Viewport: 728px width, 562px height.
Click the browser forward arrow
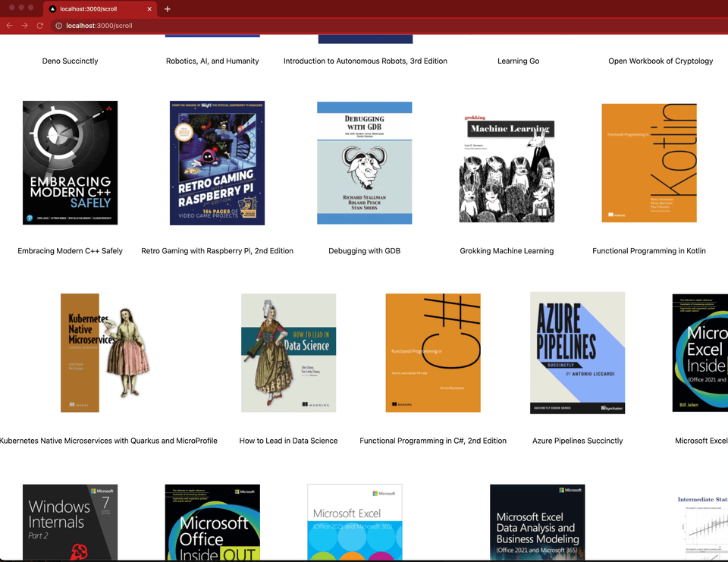[24, 26]
